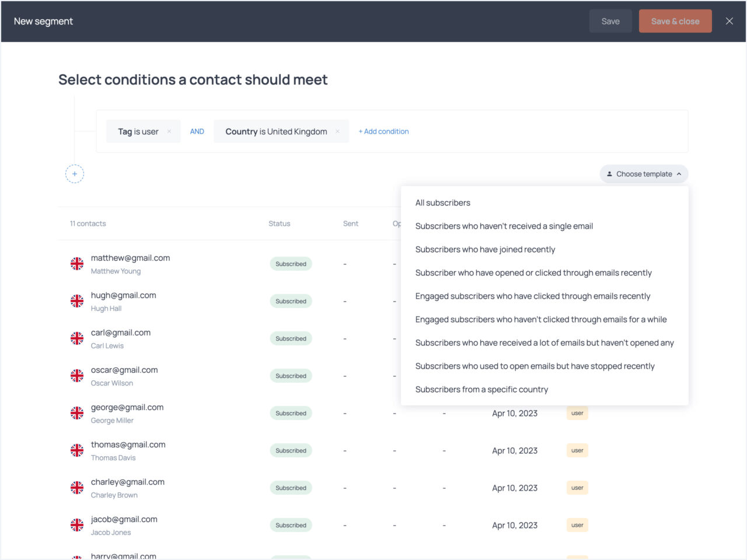The height and width of the screenshot is (560, 747).
Task: Click the plus icon to add a condition group
Action: pyautogui.click(x=75, y=174)
